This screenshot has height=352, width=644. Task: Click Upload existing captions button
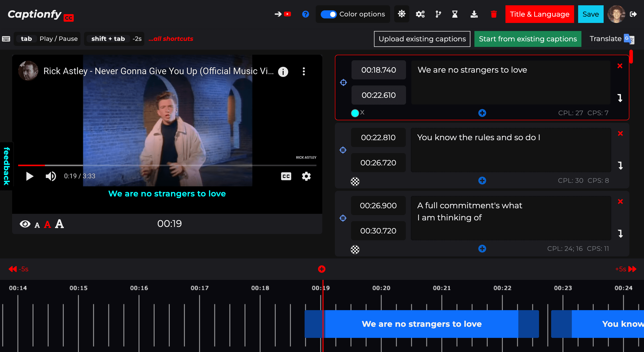click(422, 39)
